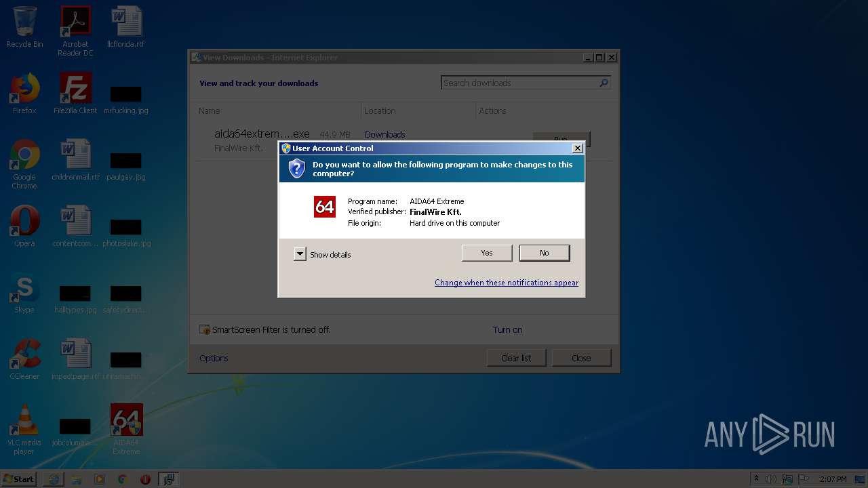This screenshot has width=868, height=488.
Task: Click Search downloads field in View Downloads
Action: pyautogui.click(x=519, y=83)
